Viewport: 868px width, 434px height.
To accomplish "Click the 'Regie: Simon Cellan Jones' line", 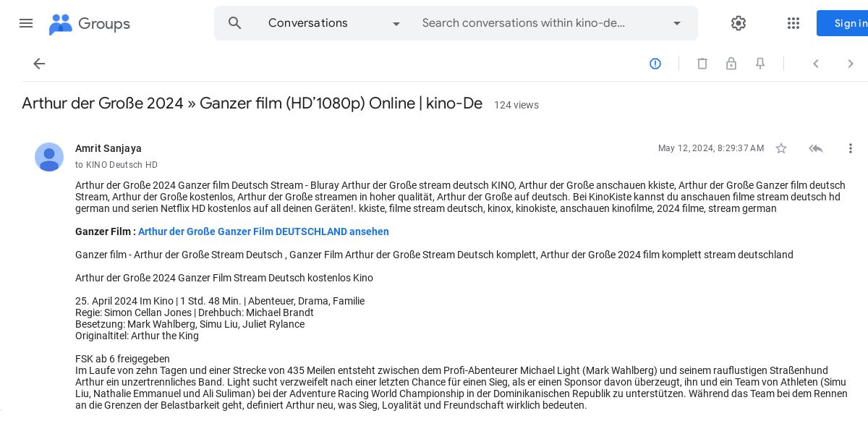I will (195, 312).
